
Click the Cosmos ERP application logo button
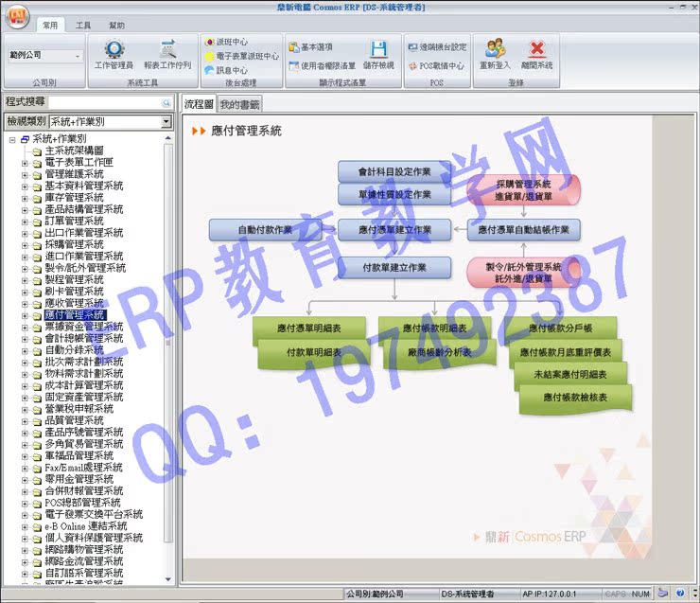[17, 16]
